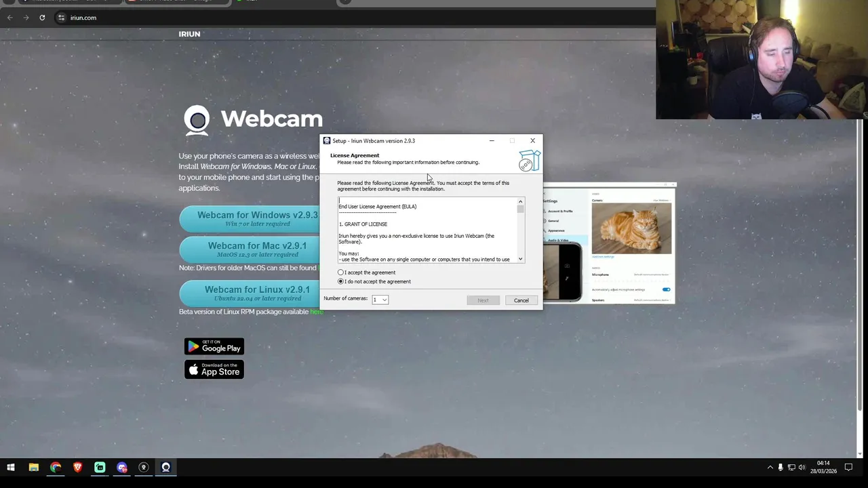The width and height of the screenshot is (868, 488).
Task: Open Chrome from the taskbar
Action: (56, 467)
